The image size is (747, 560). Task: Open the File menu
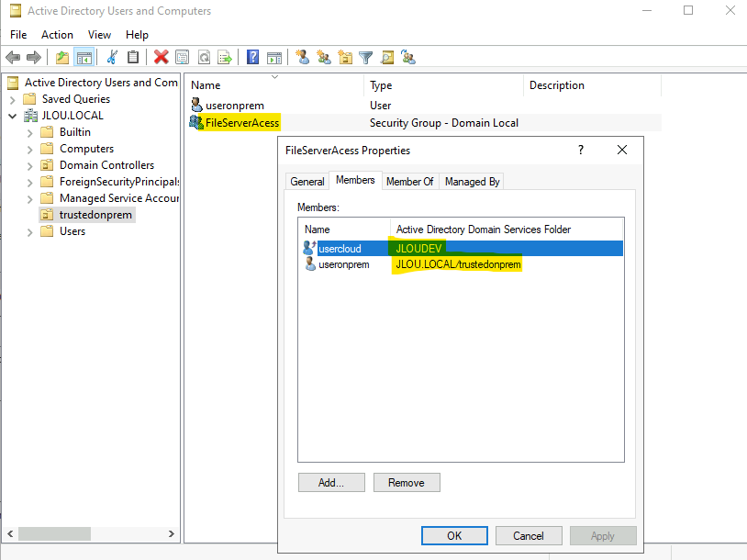click(18, 35)
